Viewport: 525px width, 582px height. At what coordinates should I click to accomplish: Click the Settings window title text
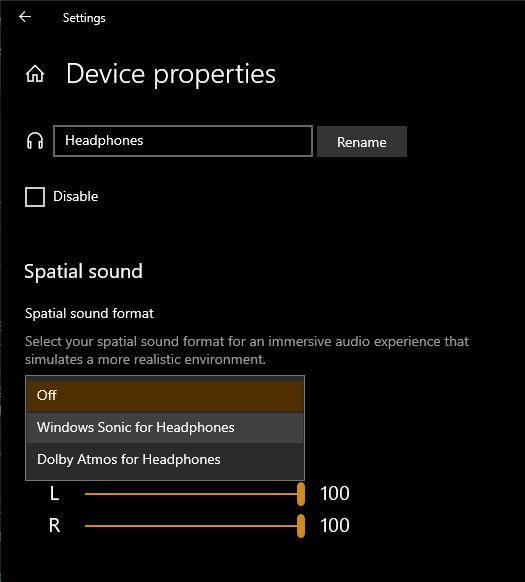pos(84,18)
